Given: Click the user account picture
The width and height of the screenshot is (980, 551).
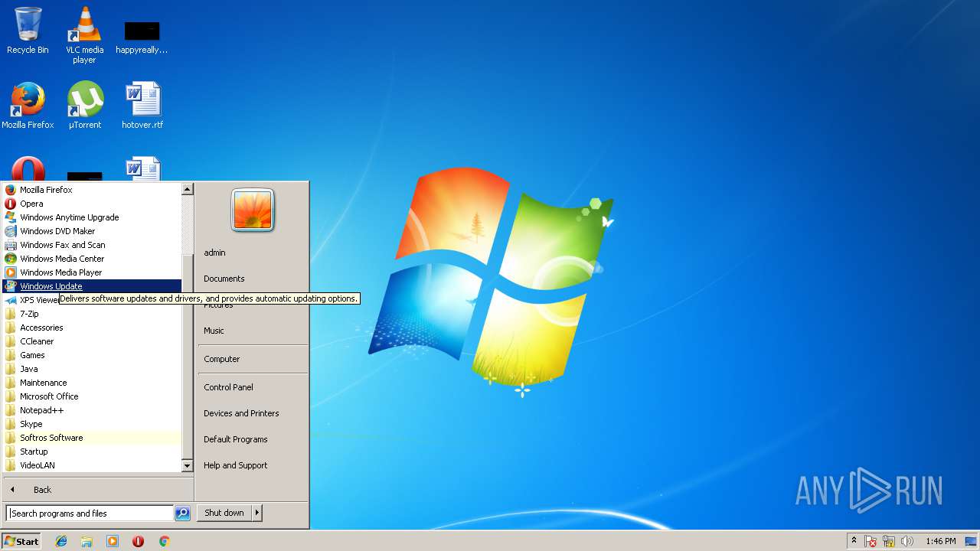Looking at the screenshot, I should click(253, 210).
